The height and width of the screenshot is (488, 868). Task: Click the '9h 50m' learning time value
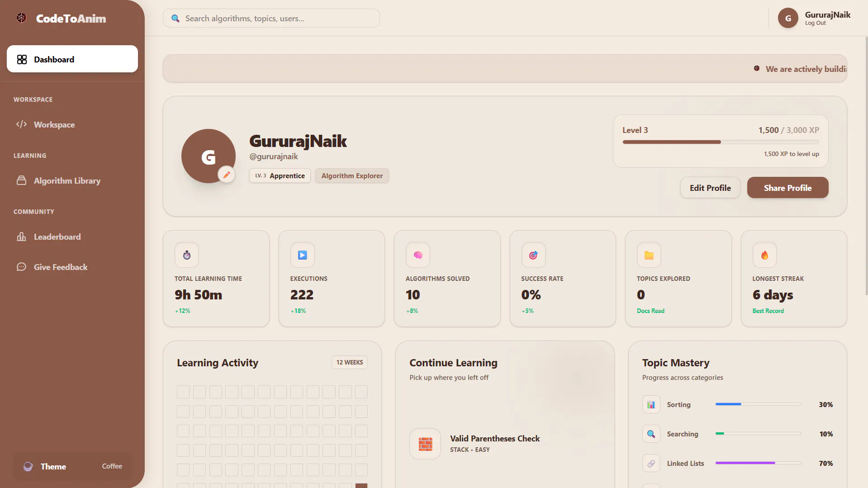[199, 295]
